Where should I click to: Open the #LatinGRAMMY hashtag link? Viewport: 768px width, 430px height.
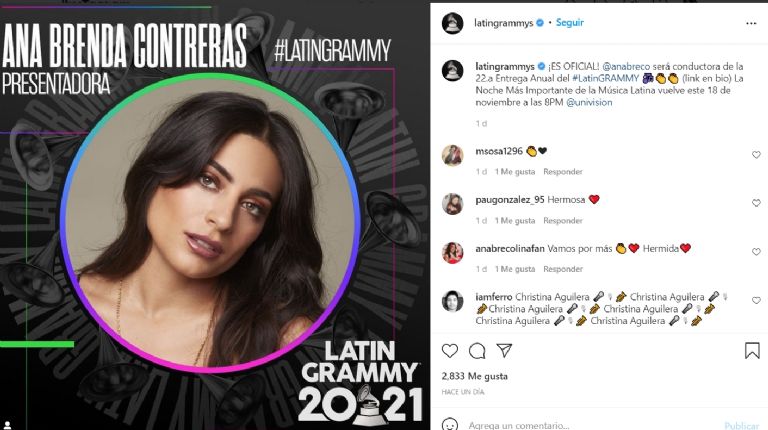605,78
